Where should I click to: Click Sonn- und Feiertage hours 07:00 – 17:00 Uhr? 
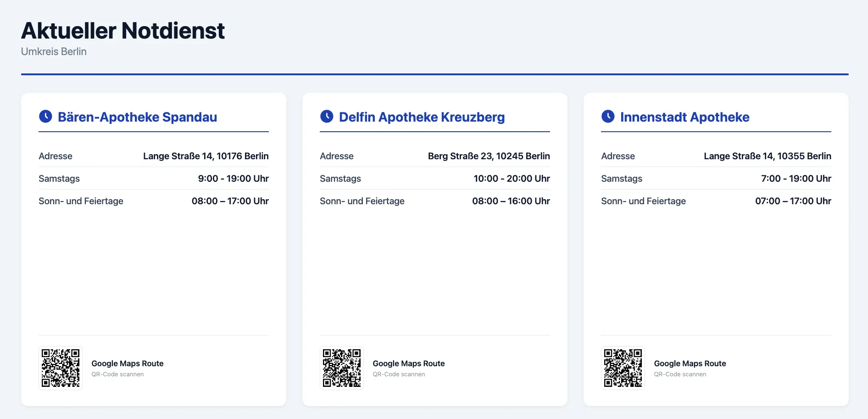(x=793, y=201)
